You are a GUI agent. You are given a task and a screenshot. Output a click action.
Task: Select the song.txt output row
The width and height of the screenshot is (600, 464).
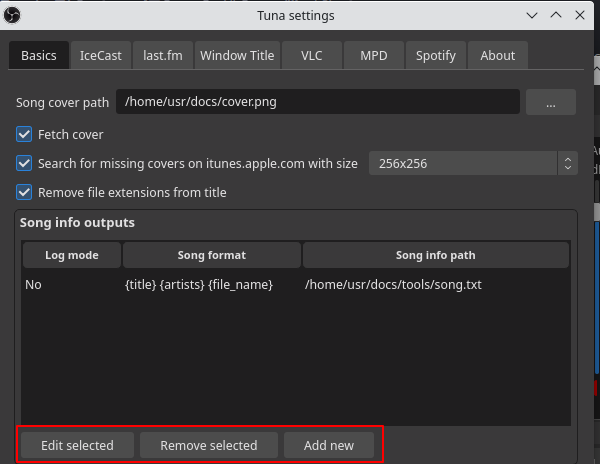click(295, 285)
